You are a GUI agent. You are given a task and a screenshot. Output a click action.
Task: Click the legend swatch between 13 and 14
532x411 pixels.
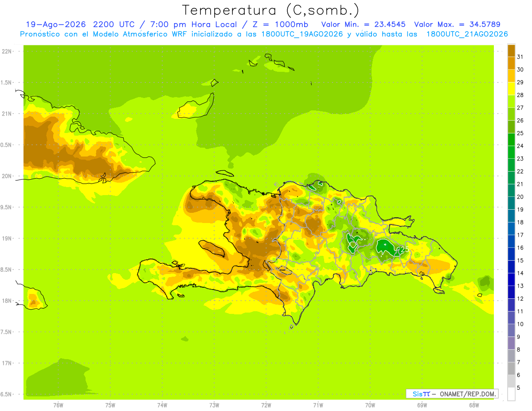(x=511, y=279)
